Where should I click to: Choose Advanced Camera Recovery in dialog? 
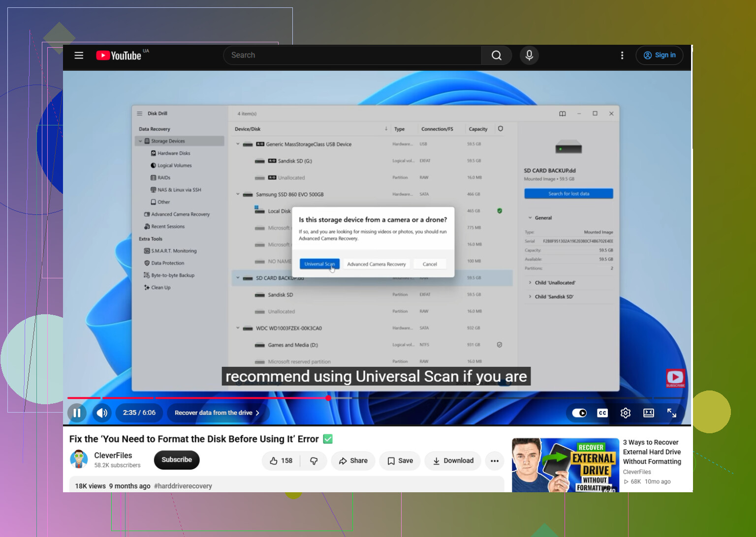(377, 264)
